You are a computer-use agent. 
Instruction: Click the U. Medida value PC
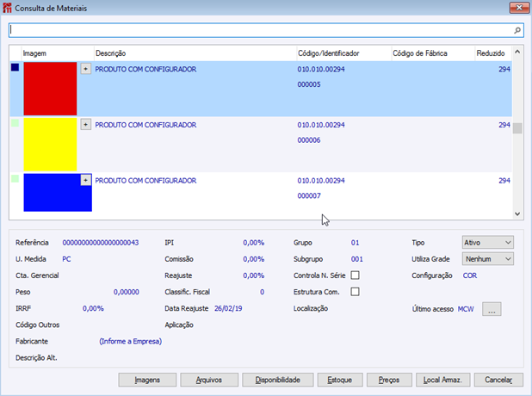pos(66,259)
